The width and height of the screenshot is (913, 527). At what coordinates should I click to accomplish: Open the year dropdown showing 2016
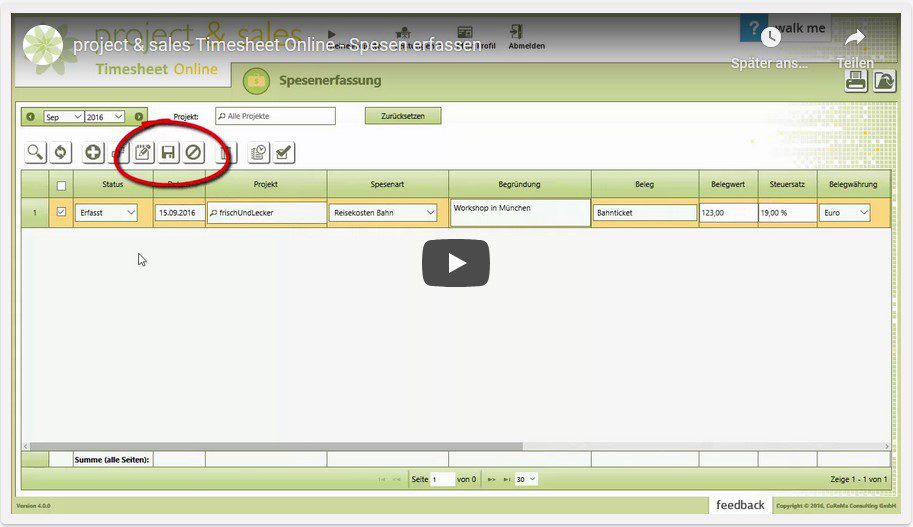click(x=105, y=117)
